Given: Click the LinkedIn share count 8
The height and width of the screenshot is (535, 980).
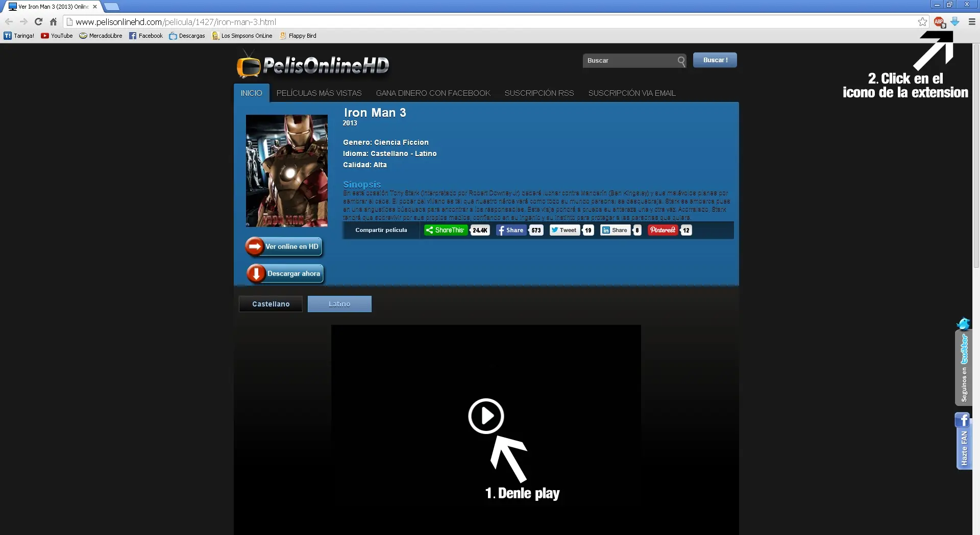Looking at the screenshot, I should (637, 231).
